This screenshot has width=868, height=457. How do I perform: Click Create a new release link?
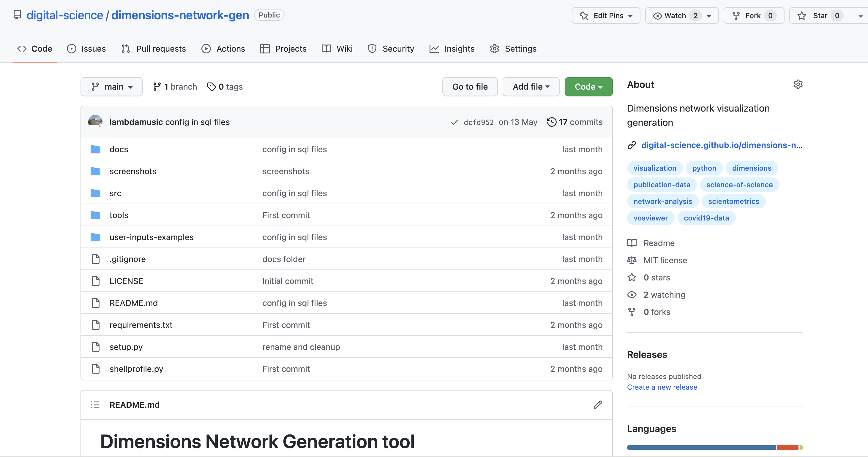tap(662, 387)
